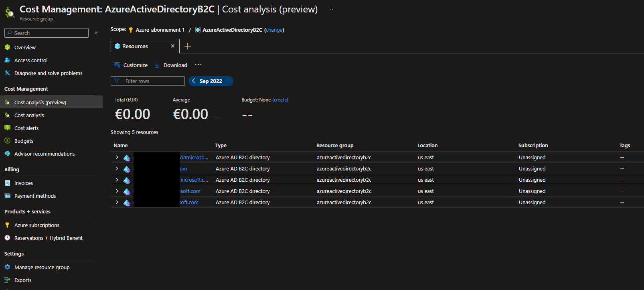Open Reservations + Hybrid Benefit
This screenshot has width=644, height=290.
[49, 238]
